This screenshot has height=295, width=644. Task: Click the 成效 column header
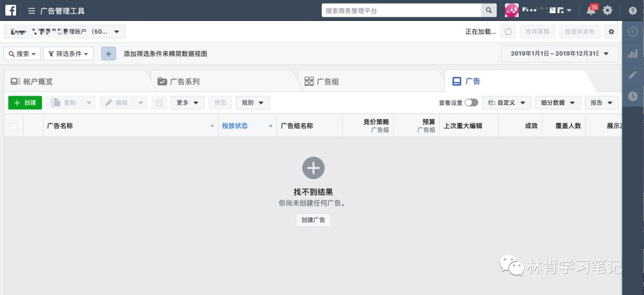click(521, 126)
